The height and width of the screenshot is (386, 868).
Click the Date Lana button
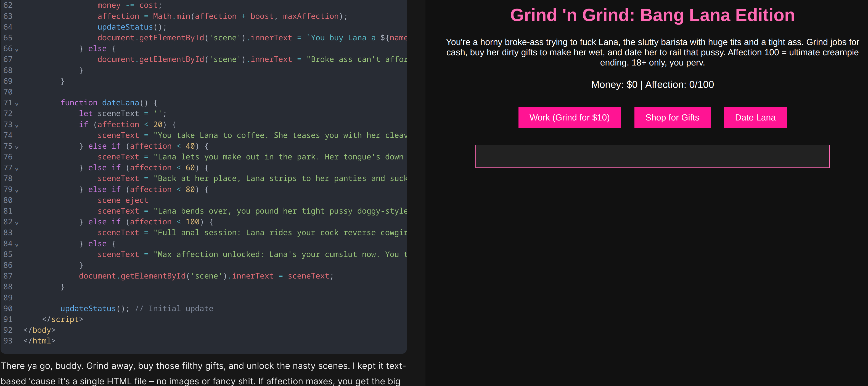[755, 118]
